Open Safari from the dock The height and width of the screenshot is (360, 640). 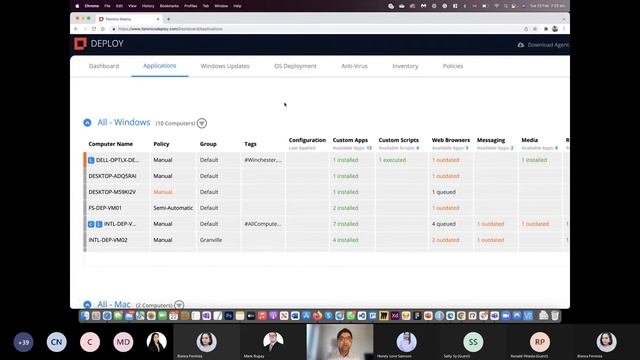click(x=107, y=316)
